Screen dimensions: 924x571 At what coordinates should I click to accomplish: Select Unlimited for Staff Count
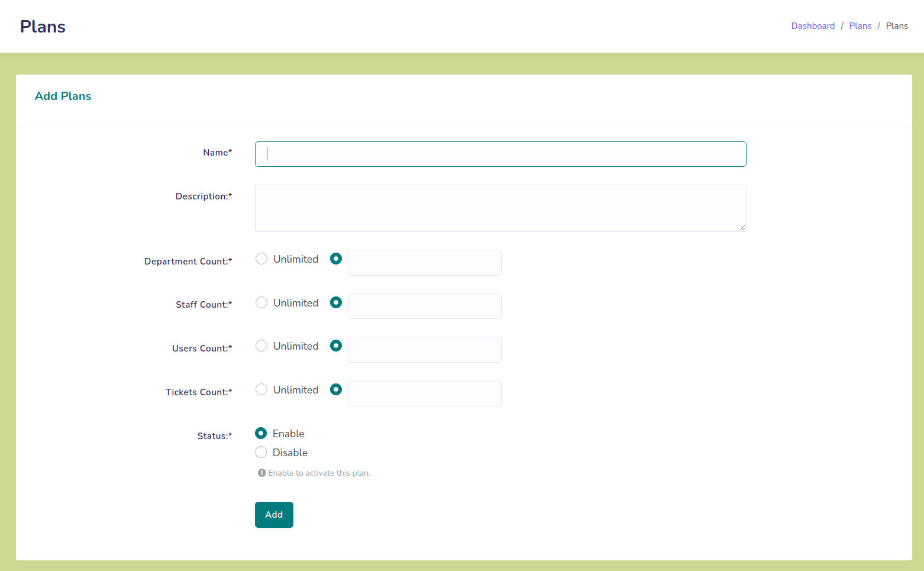(x=261, y=303)
